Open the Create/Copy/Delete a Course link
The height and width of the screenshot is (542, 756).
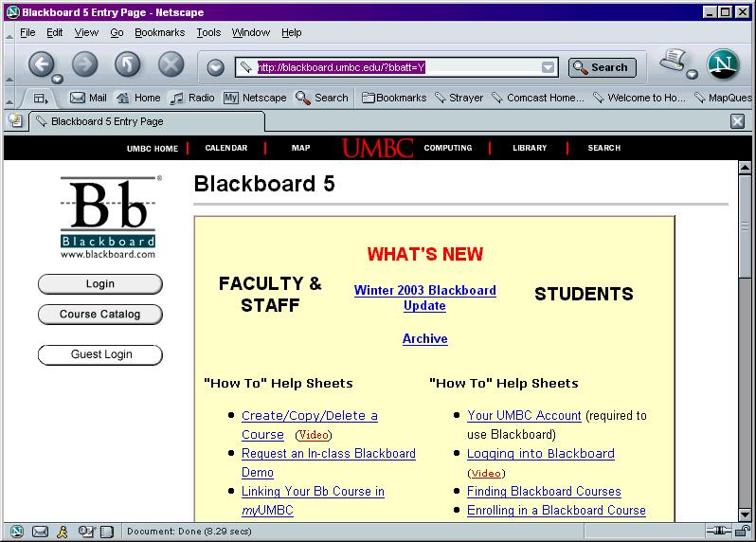click(309, 425)
